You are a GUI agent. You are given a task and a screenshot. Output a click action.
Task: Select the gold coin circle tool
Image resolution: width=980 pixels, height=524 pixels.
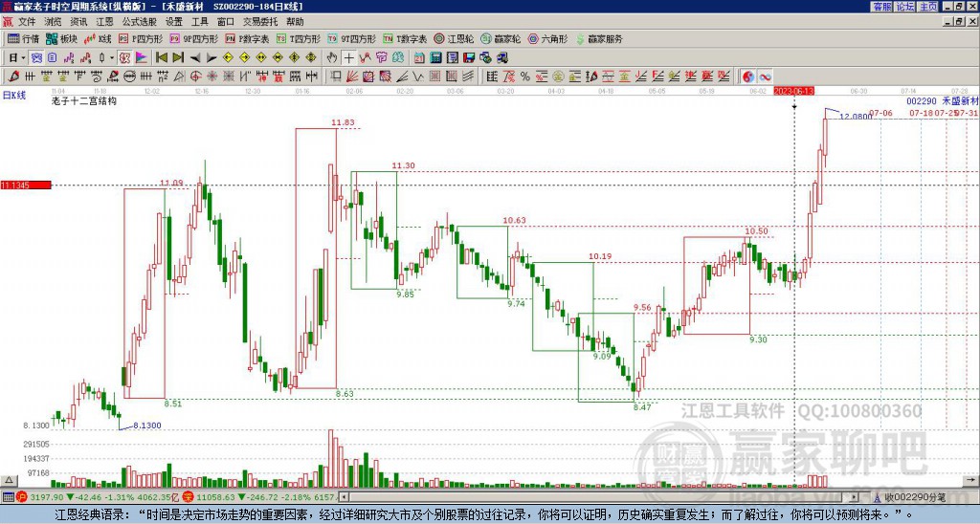(558, 76)
